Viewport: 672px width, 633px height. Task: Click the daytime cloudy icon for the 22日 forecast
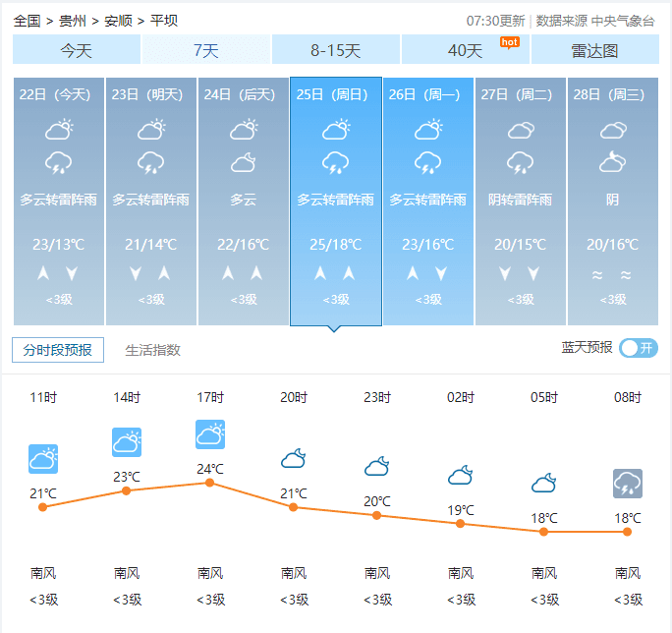pos(59,130)
